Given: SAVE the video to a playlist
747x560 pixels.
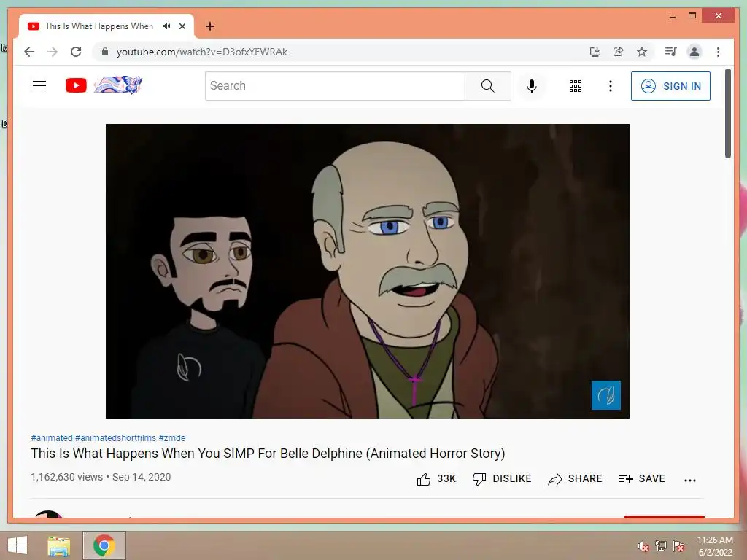Looking at the screenshot, I should tap(641, 479).
